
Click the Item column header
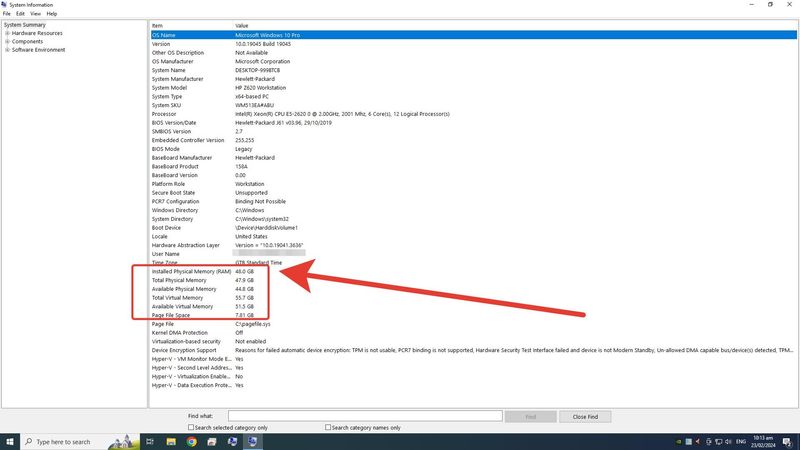pos(191,26)
